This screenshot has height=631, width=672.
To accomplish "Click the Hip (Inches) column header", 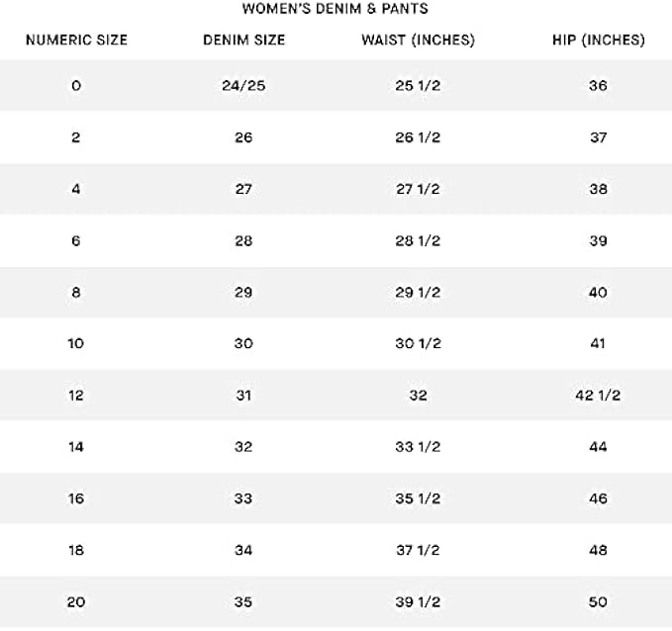I will 598,41.
